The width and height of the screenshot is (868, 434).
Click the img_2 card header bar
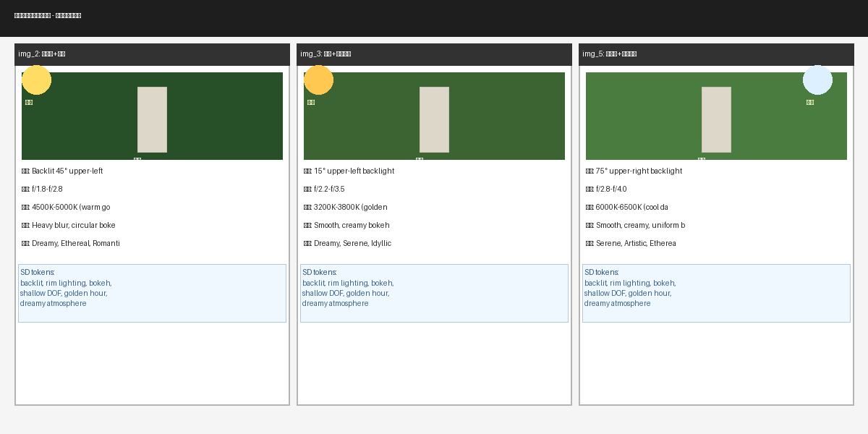point(152,54)
